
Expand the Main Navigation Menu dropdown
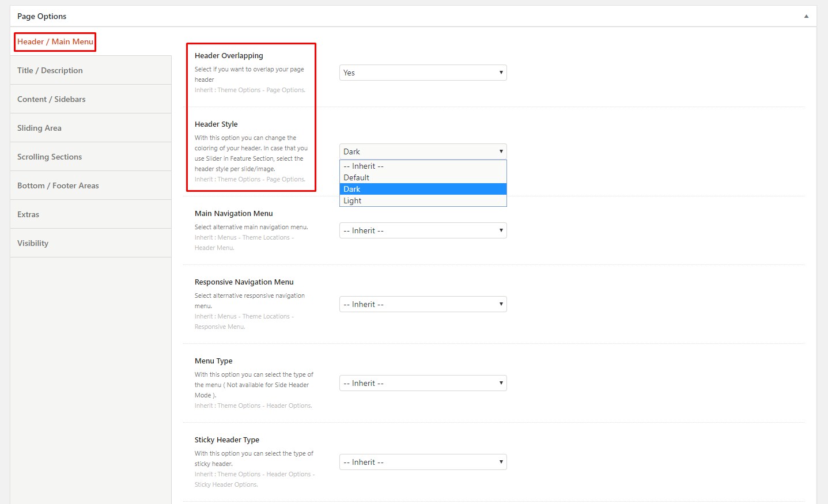[423, 230]
